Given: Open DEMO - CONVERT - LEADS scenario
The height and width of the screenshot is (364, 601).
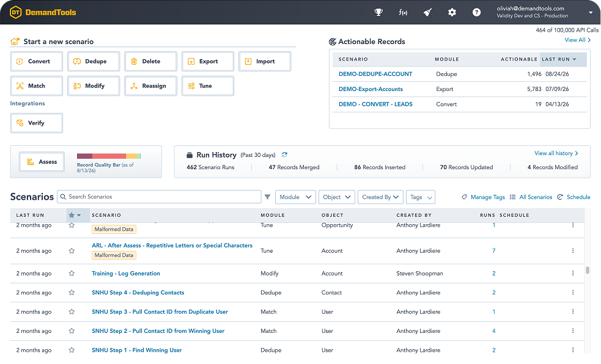Looking at the screenshot, I should click(375, 104).
